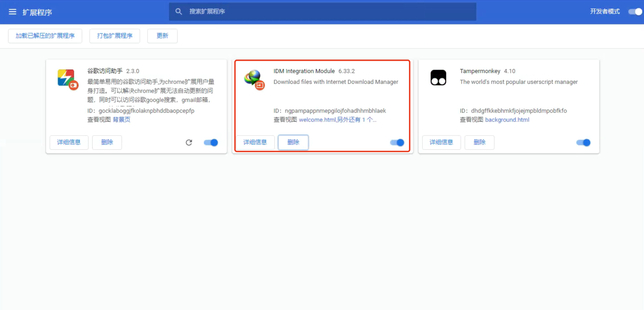Click the search magnifier icon
Image resolution: width=644 pixels, height=310 pixels.
point(178,12)
